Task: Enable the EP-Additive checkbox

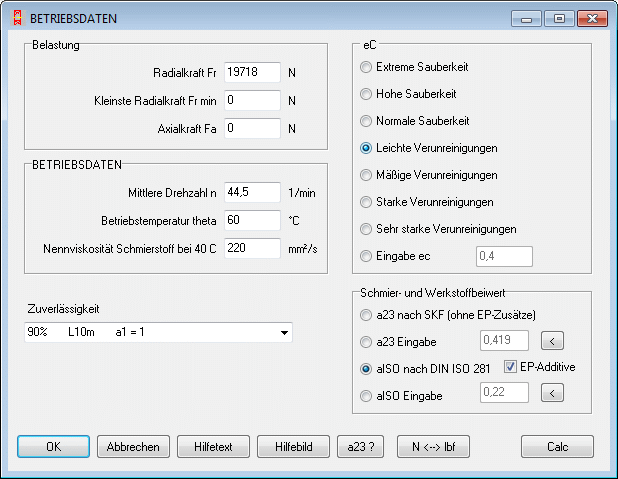Action: coord(510,367)
